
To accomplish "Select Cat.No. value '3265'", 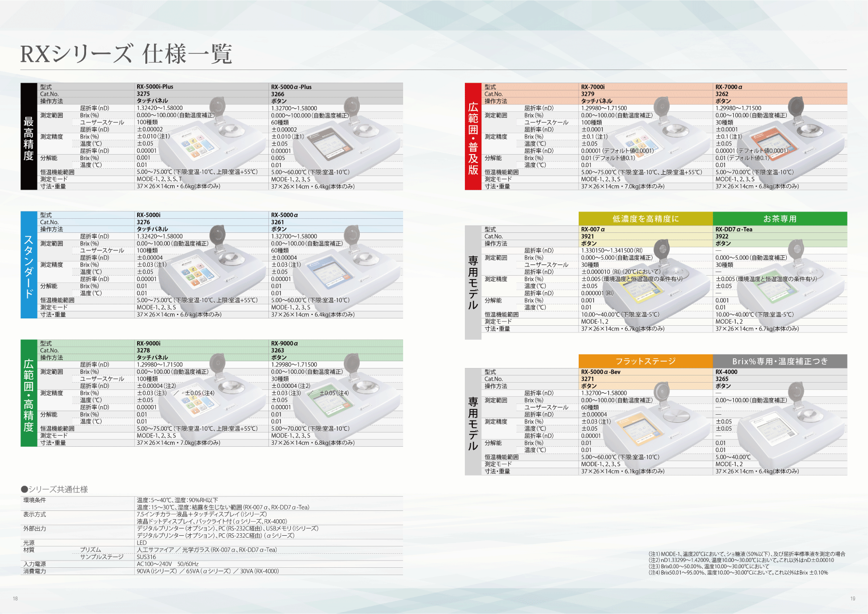I will pos(722,379).
